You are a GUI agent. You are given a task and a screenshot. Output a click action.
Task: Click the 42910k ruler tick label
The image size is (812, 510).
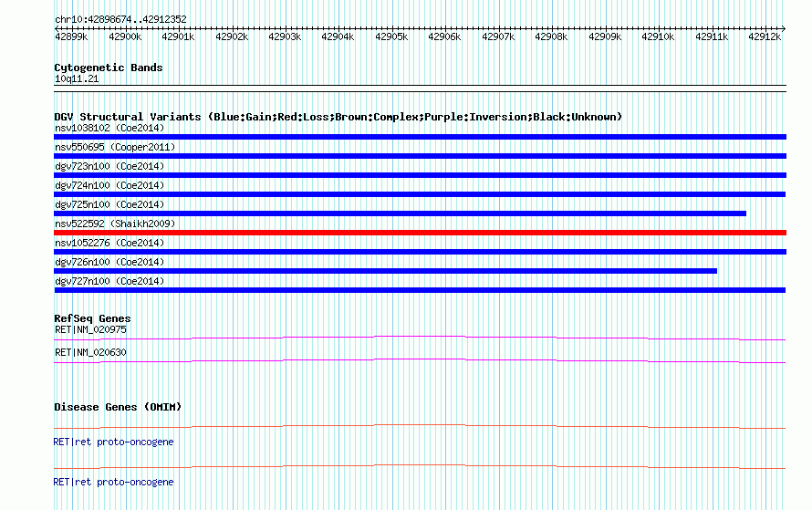(x=657, y=36)
